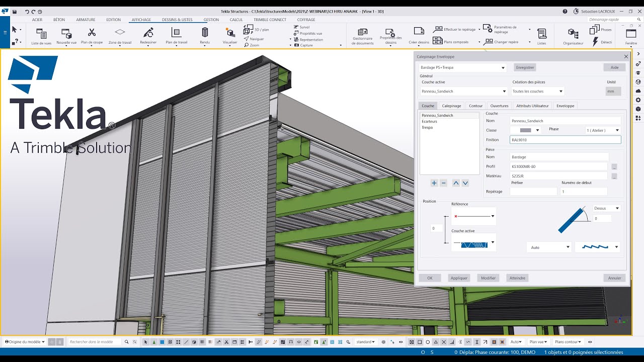Screen dimensions: 644x362
Task: Move layer up with the up arrow
Action: point(456,183)
